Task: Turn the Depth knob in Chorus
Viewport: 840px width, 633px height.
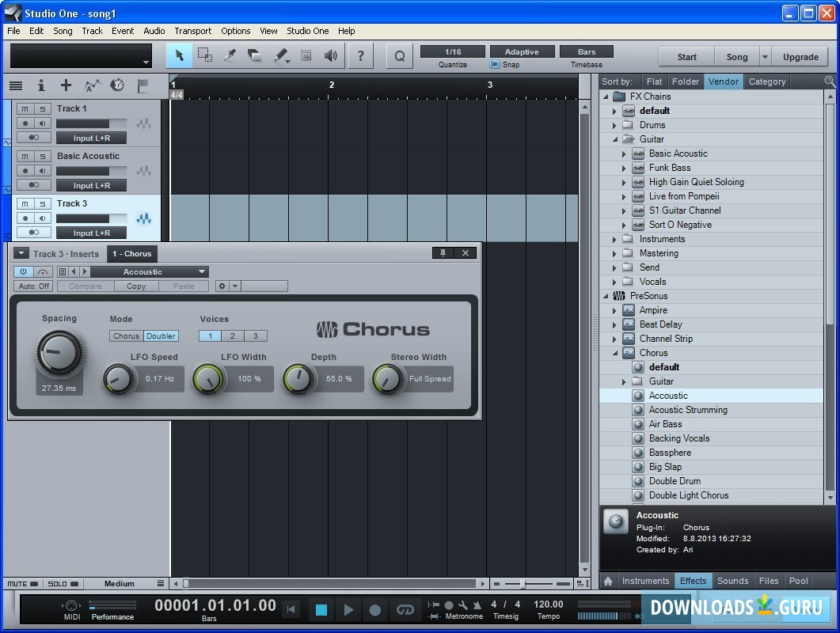Action: tap(299, 379)
